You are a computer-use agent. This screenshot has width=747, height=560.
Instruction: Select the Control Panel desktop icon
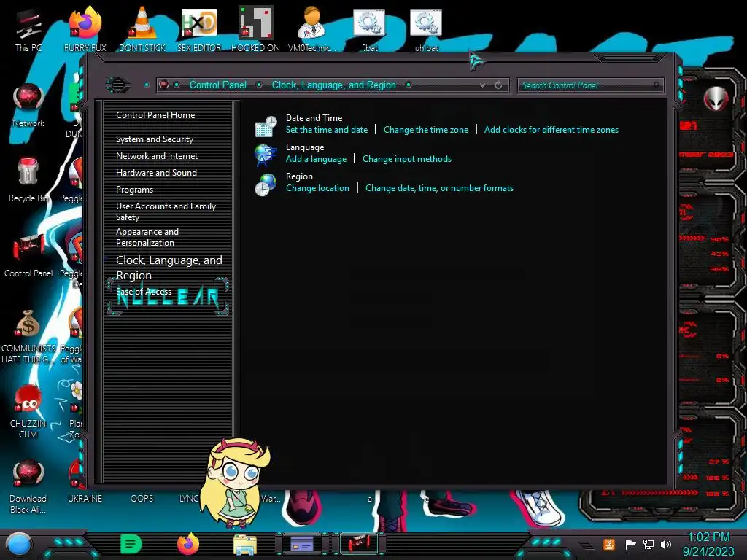pyautogui.click(x=28, y=256)
